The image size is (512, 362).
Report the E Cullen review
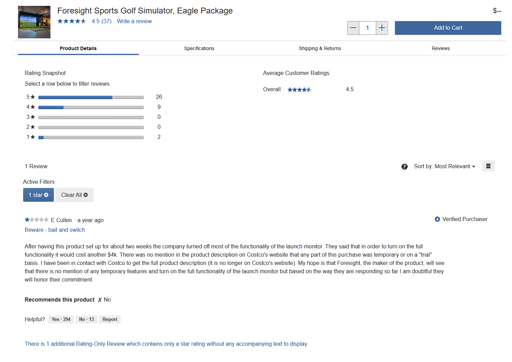[x=110, y=319]
